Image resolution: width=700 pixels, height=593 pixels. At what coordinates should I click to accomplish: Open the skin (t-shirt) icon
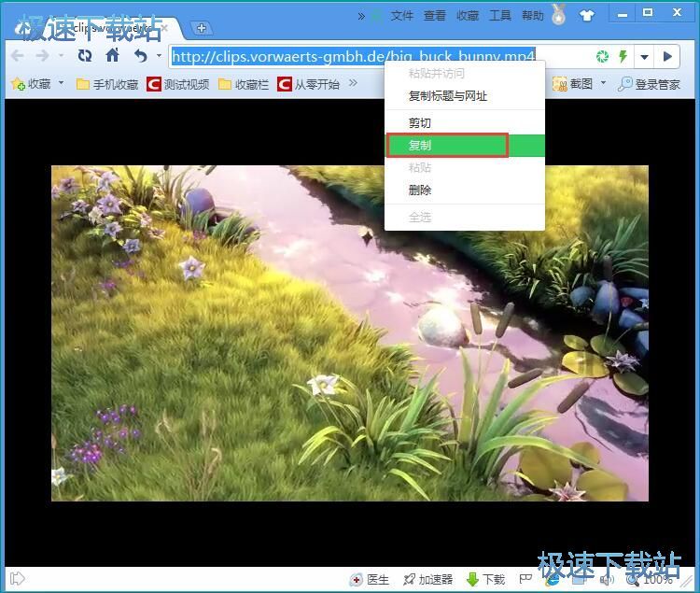pyautogui.click(x=587, y=16)
